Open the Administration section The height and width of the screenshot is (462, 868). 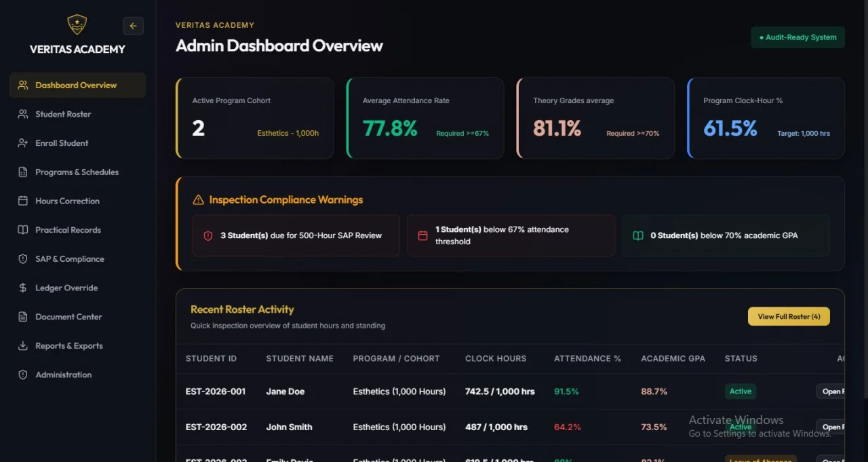pos(77,374)
